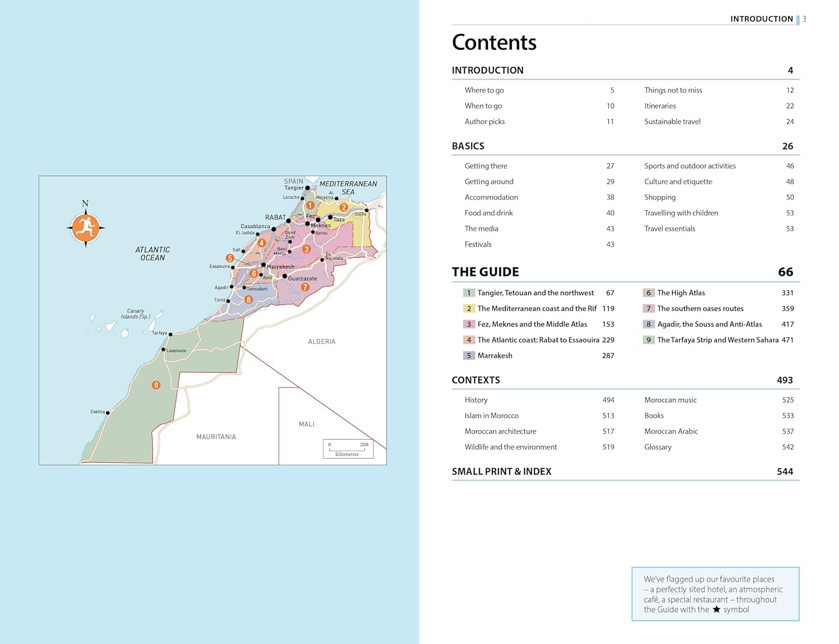Click the large Contents title

tap(494, 43)
